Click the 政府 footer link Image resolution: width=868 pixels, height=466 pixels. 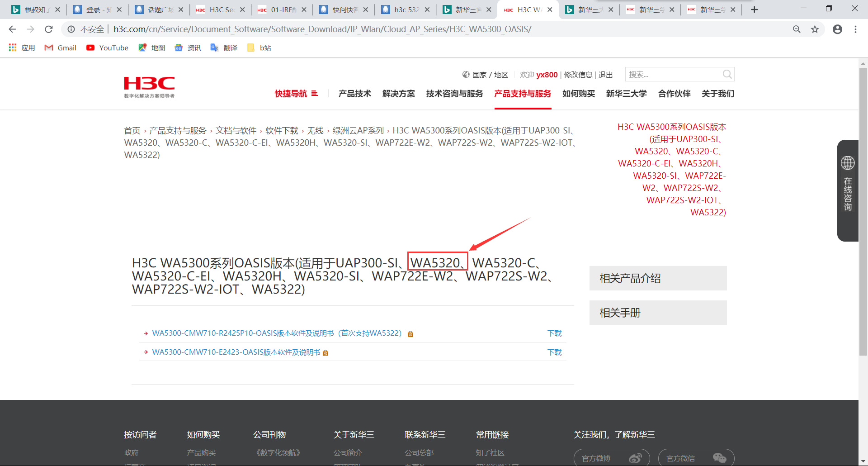click(131, 453)
